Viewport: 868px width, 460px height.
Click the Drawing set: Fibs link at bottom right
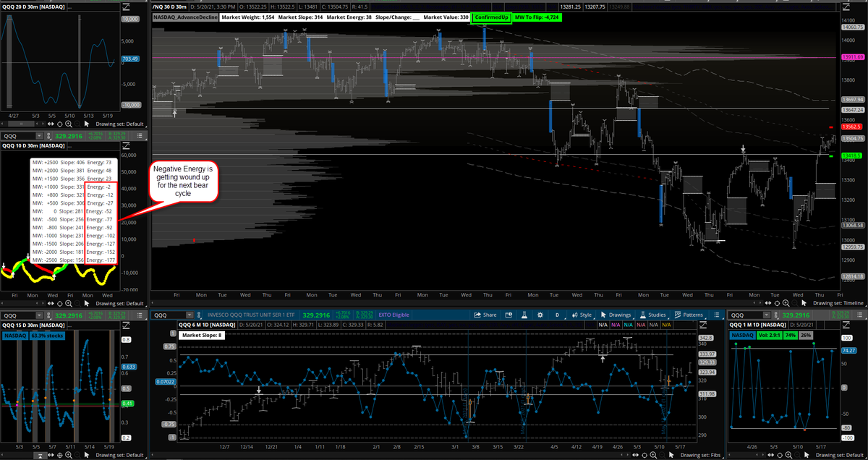[x=701, y=455]
